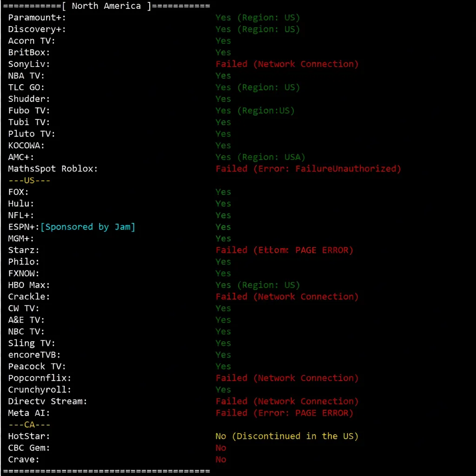Click the MathsSpot Roblox FailureUnauthorized error
This screenshot has height=476, width=476.
308,169
